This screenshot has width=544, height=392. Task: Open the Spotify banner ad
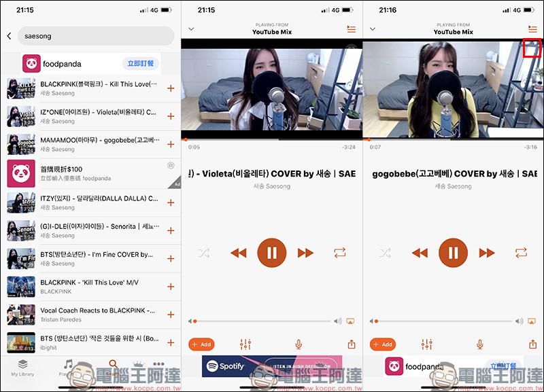(x=272, y=366)
